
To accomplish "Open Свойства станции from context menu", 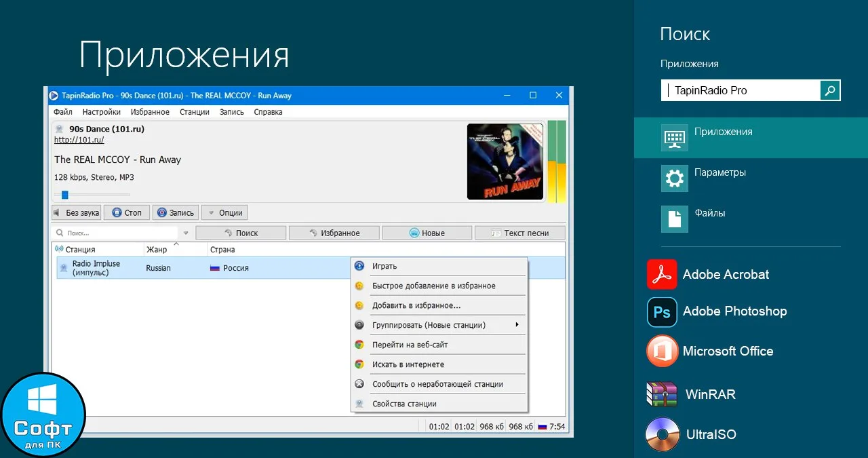I will click(439, 404).
